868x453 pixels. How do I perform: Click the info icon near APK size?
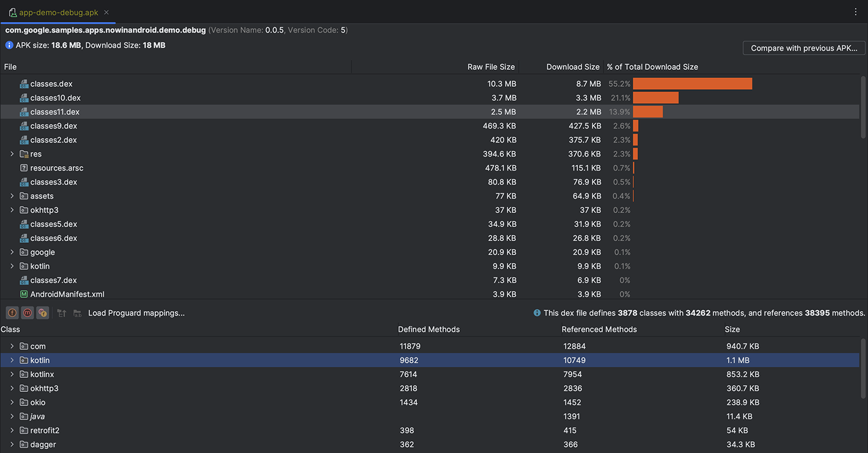8,45
